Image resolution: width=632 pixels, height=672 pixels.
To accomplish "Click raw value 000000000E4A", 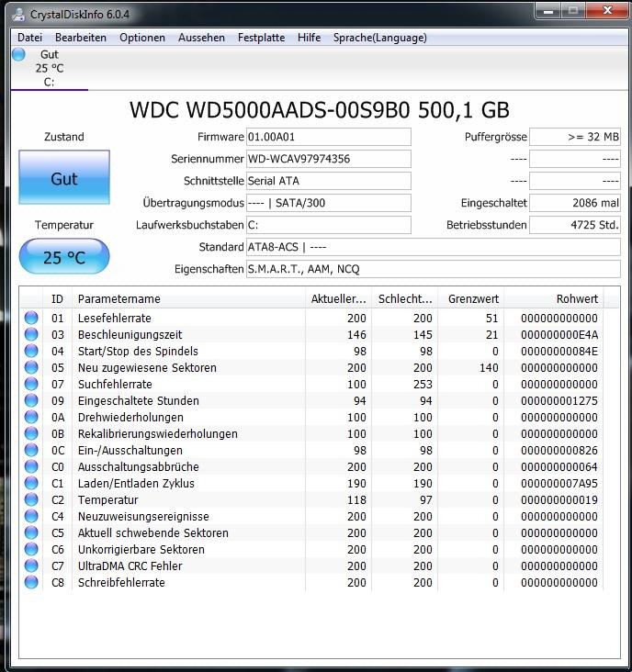I will pyautogui.click(x=559, y=335).
